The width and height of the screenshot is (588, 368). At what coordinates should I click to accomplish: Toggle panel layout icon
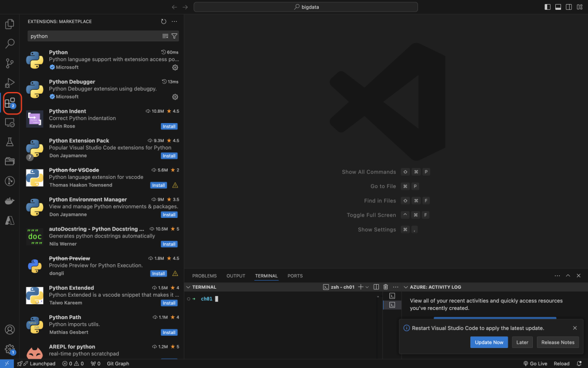tap(558, 7)
